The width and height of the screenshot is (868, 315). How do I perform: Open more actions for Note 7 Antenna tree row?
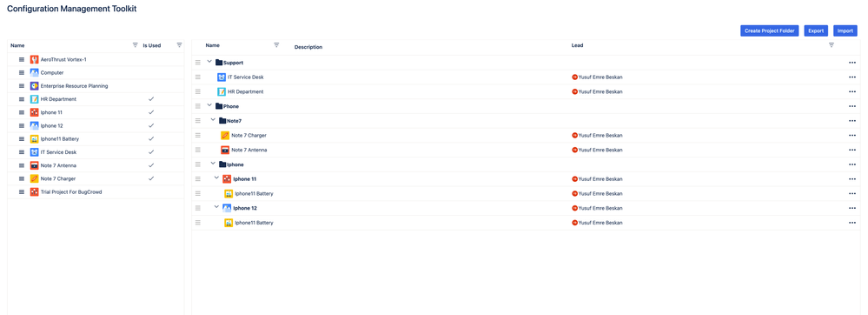pyautogui.click(x=852, y=150)
